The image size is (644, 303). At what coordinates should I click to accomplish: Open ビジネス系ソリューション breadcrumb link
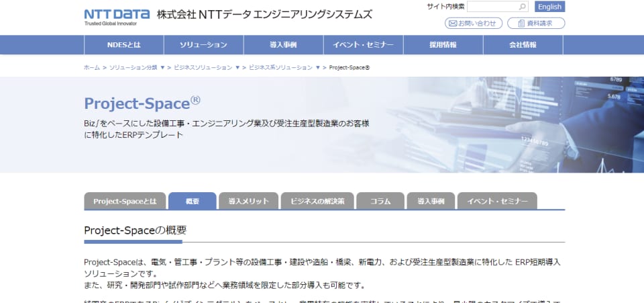(x=280, y=67)
